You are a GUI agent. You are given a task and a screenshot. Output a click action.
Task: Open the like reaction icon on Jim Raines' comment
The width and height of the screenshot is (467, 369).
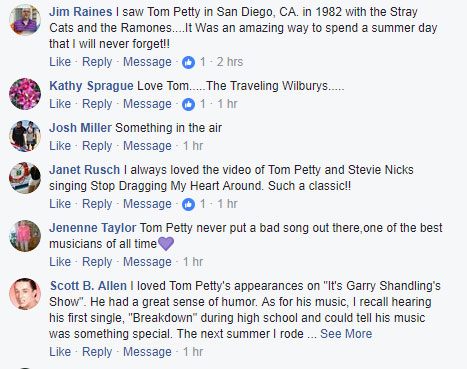coord(188,62)
